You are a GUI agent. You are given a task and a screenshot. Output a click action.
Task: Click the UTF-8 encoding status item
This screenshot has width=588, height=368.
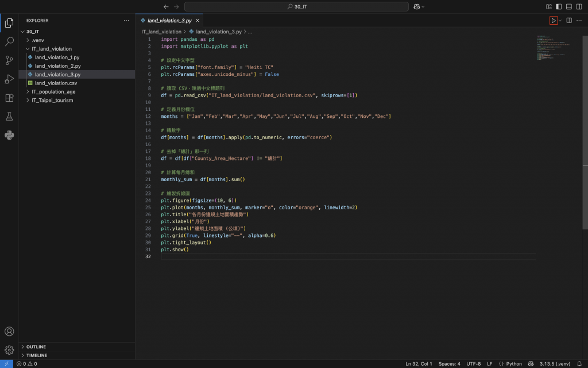(474, 363)
